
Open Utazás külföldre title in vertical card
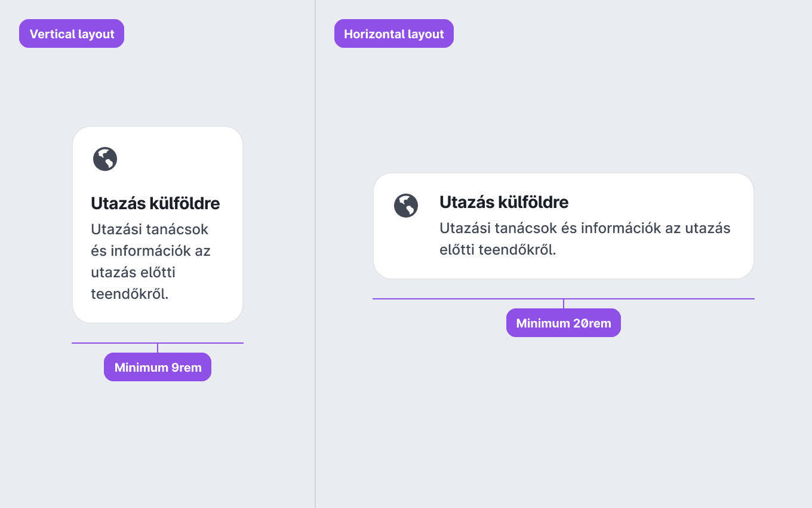tap(155, 203)
